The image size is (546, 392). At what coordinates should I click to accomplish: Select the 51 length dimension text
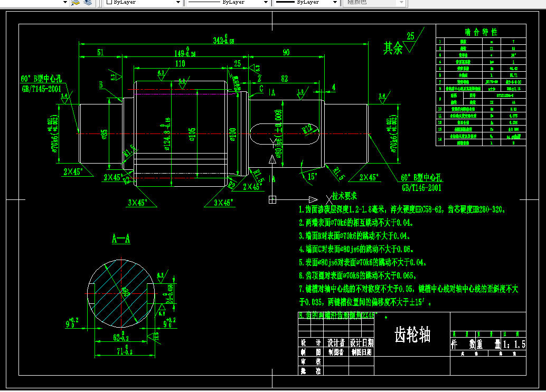coord(100,53)
